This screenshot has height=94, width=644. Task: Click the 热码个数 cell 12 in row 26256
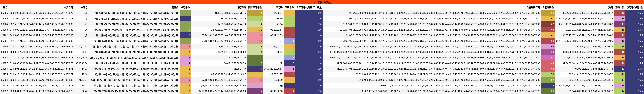tap(620, 69)
